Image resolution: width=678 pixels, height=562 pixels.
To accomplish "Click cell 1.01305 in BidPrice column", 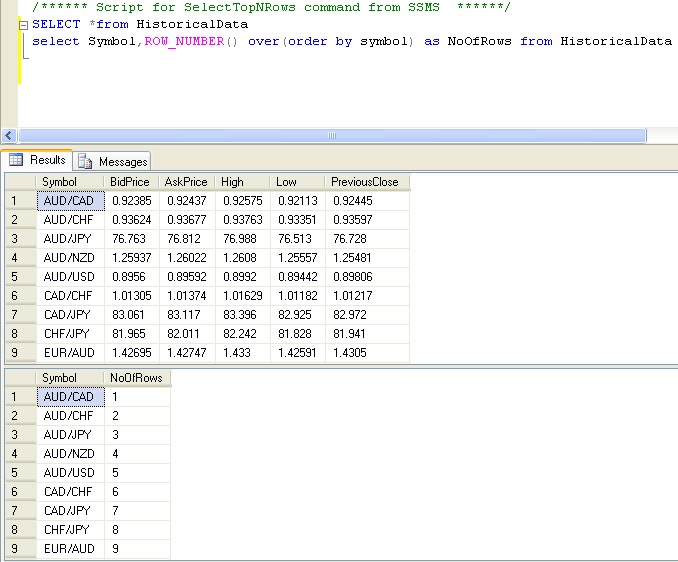I will point(132,296).
